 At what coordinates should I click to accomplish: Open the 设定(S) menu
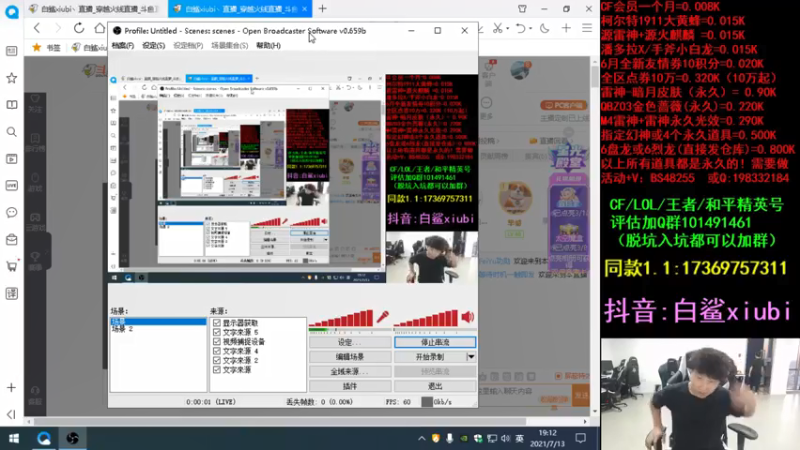click(x=153, y=45)
